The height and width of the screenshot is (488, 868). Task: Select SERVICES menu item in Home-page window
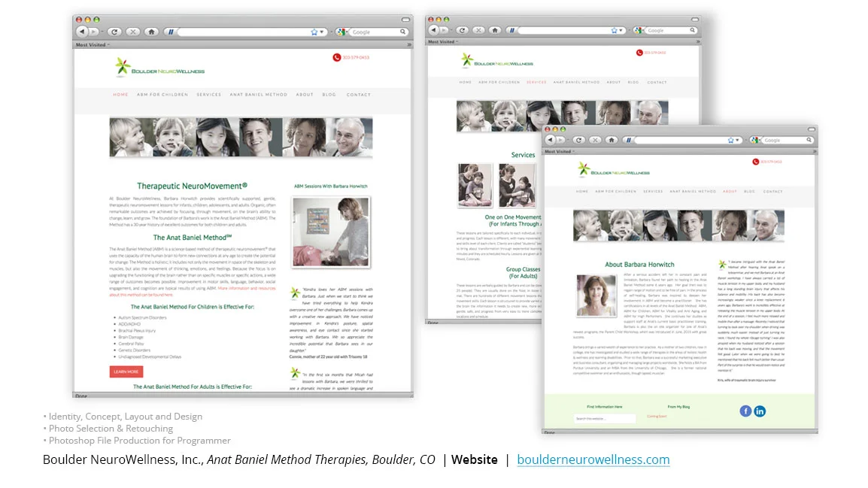(208, 95)
